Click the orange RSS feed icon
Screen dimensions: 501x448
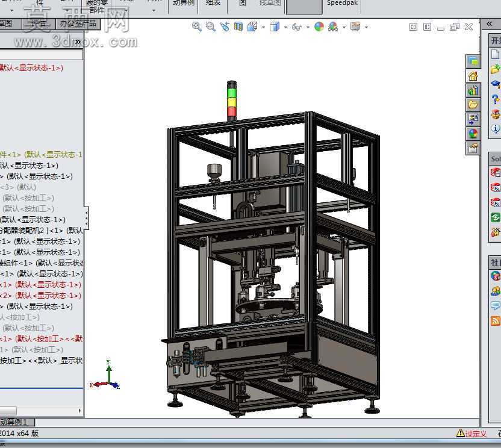click(495, 320)
